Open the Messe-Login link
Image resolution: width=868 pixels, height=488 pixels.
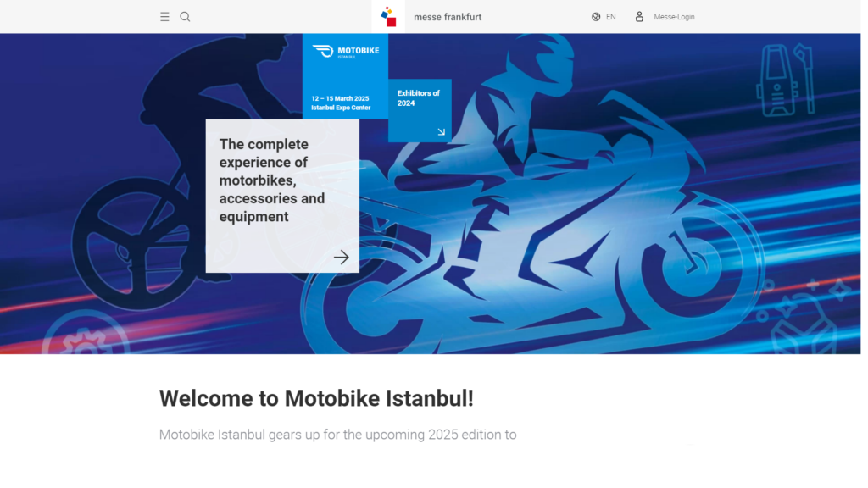click(x=674, y=17)
